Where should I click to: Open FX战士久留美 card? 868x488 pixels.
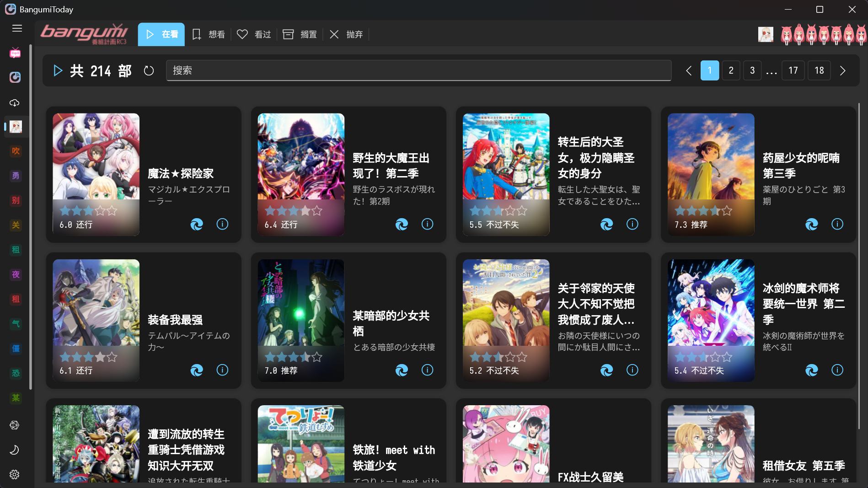(x=553, y=441)
